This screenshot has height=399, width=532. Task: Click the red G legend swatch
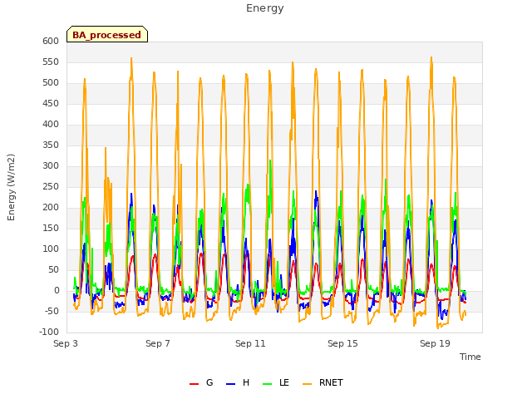coord(194,384)
